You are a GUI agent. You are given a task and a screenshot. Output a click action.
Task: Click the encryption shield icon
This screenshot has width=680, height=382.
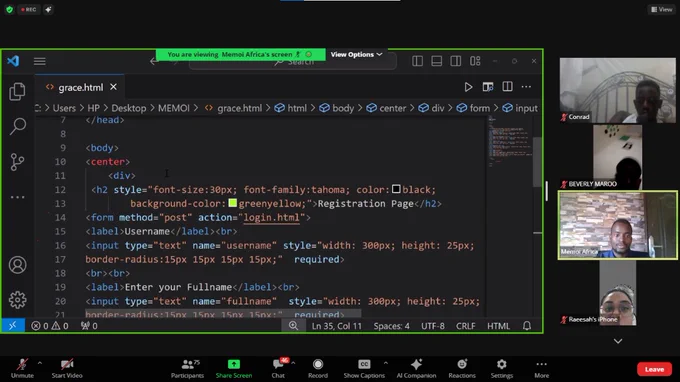(x=10, y=9)
